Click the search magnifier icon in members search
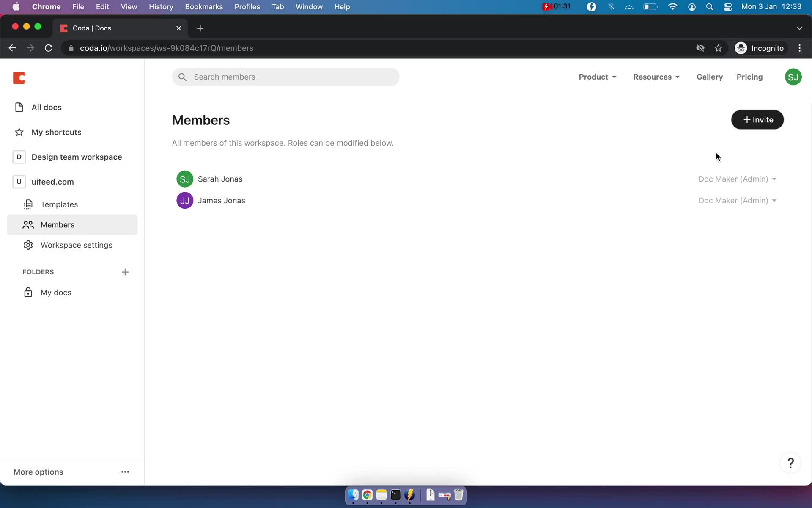 coord(182,77)
